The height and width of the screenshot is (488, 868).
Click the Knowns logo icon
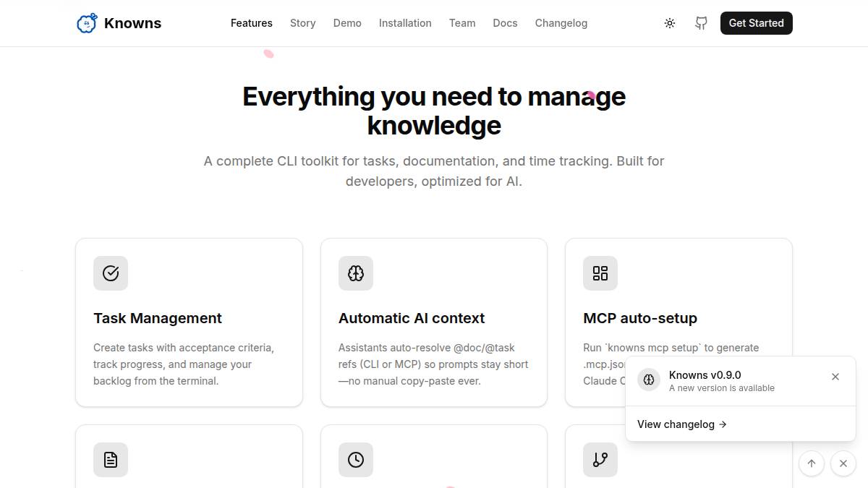pyautogui.click(x=86, y=23)
